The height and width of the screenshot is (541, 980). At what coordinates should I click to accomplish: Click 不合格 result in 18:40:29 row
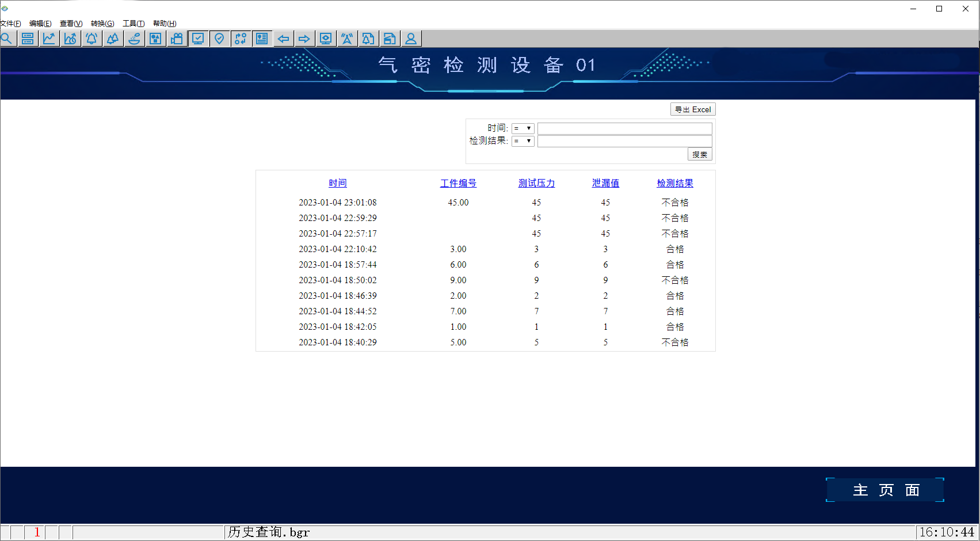[675, 342]
